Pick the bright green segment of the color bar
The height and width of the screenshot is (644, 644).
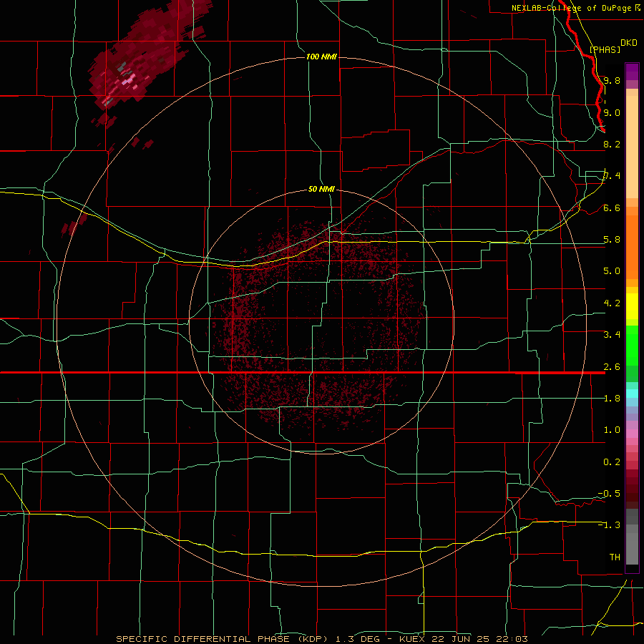pos(632,346)
